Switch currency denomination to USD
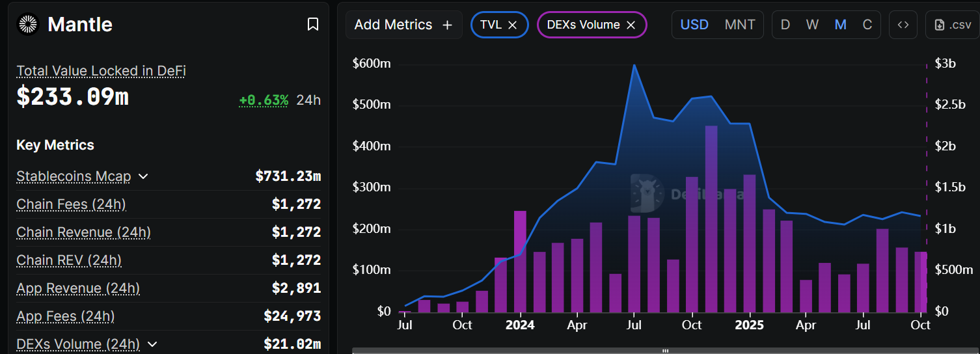980x354 pixels. tap(694, 25)
